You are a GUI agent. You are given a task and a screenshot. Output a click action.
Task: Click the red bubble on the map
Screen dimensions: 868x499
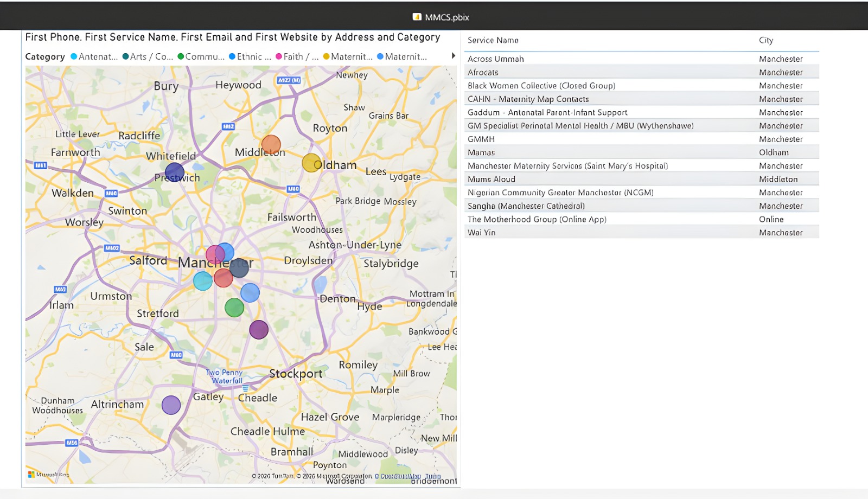tap(223, 278)
